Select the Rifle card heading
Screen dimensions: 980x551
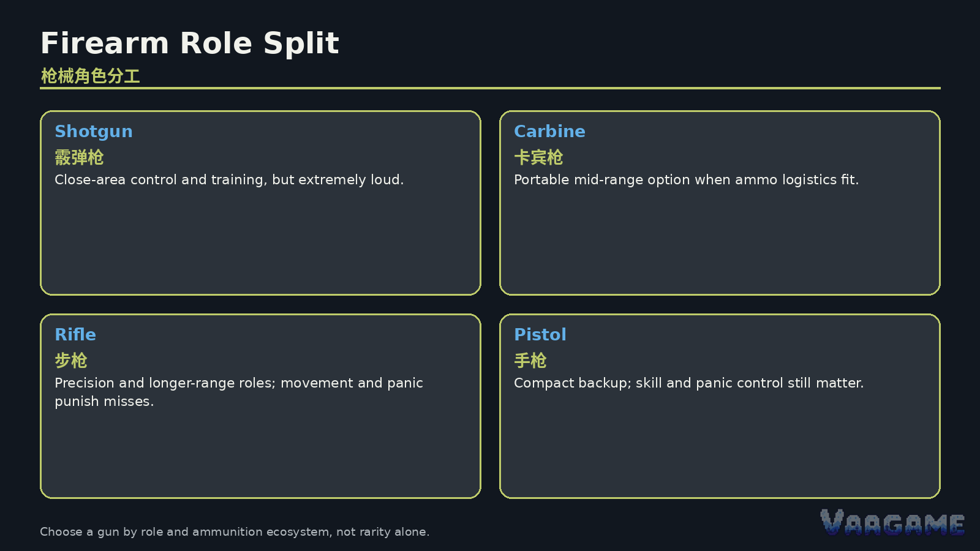tap(75, 335)
